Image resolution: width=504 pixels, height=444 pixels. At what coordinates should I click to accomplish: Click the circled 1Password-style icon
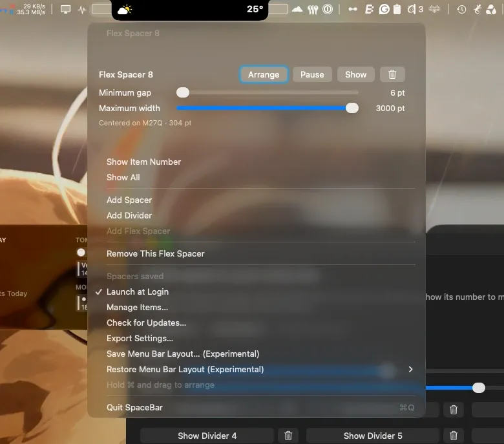(328, 9)
